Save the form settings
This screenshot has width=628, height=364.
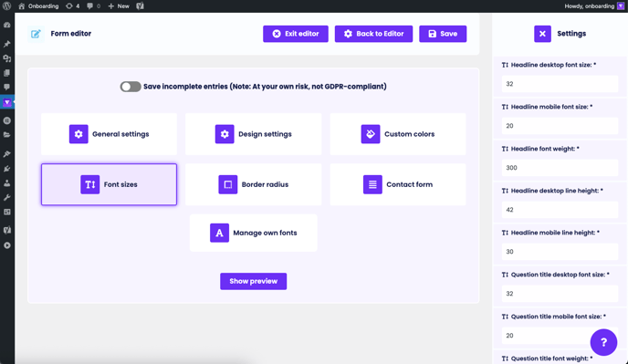tap(443, 34)
